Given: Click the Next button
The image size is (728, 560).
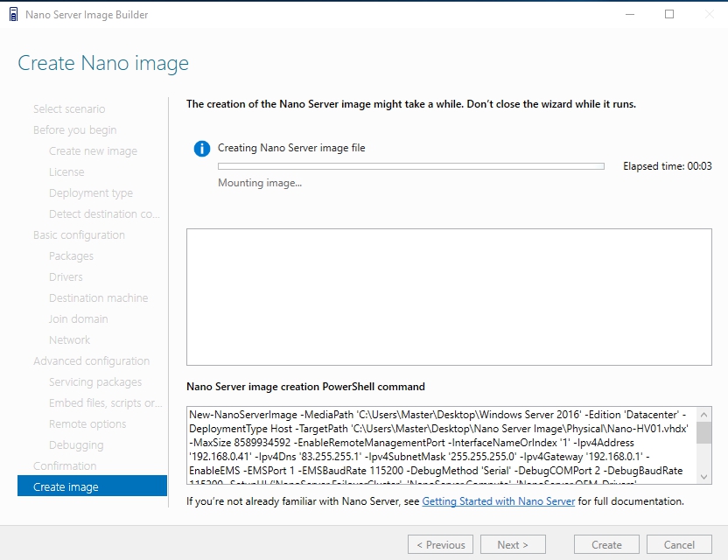Looking at the screenshot, I should 513,544.
